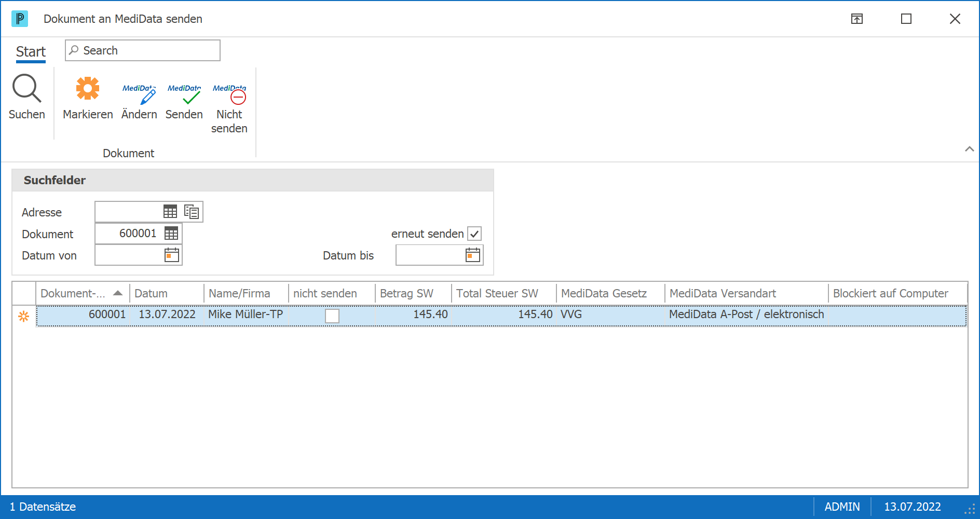
Task: Collapse the ribbon with the chevron arrow
Action: 969,149
